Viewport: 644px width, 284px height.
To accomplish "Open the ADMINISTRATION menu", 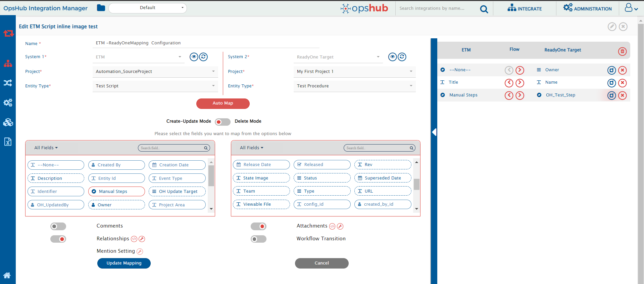I will point(587,8).
